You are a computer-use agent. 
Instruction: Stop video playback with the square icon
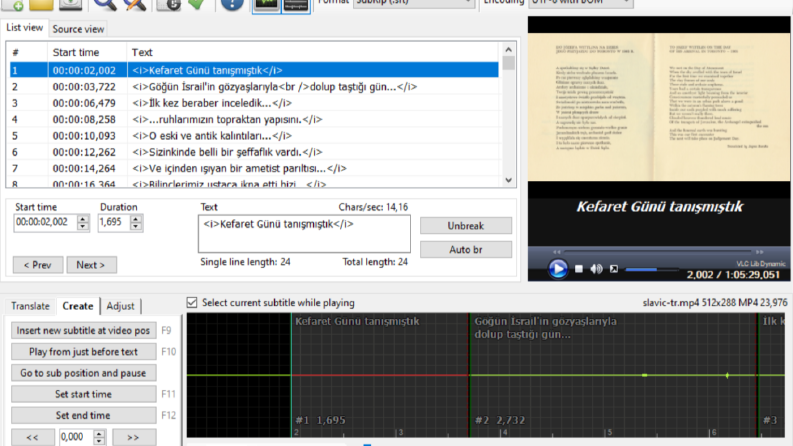pos(579,269)
